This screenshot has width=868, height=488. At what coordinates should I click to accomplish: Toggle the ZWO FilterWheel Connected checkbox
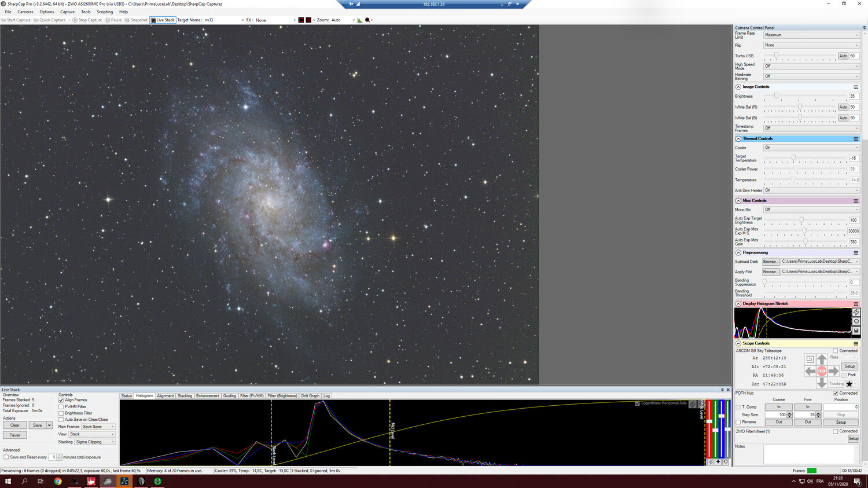[x=836, y=431]
